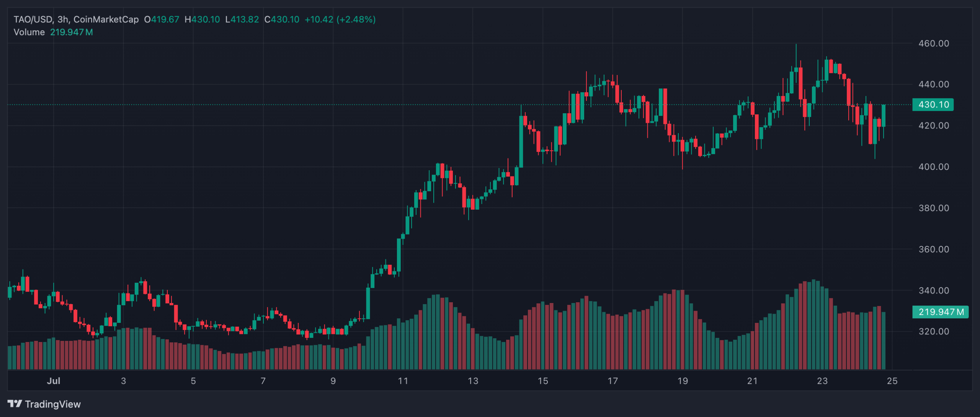Click the 17 date marker on time axis

coord(612,381)
